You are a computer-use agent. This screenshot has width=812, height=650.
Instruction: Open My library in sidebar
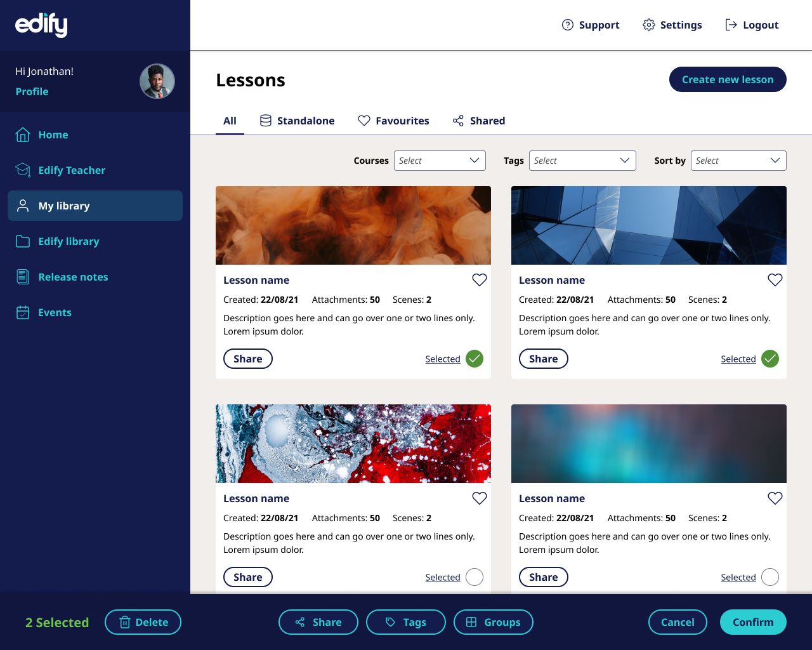95,206
